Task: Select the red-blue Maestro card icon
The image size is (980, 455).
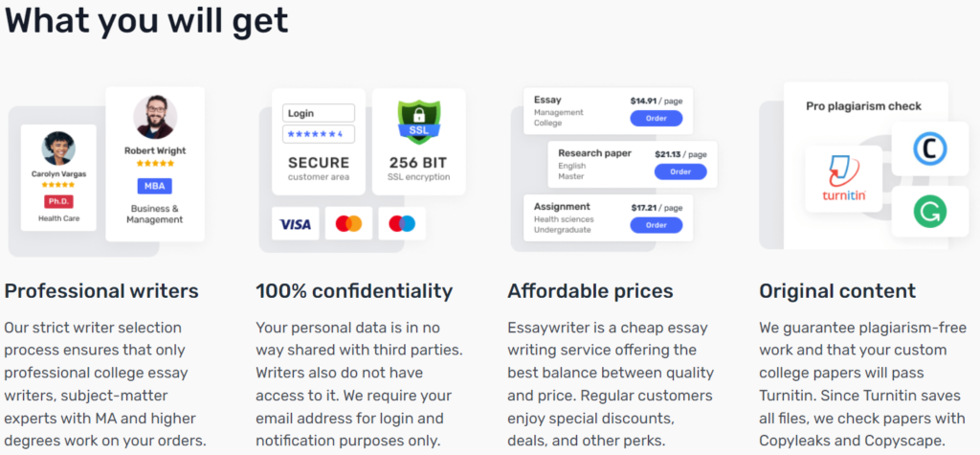Action: (x=402, y=223)
